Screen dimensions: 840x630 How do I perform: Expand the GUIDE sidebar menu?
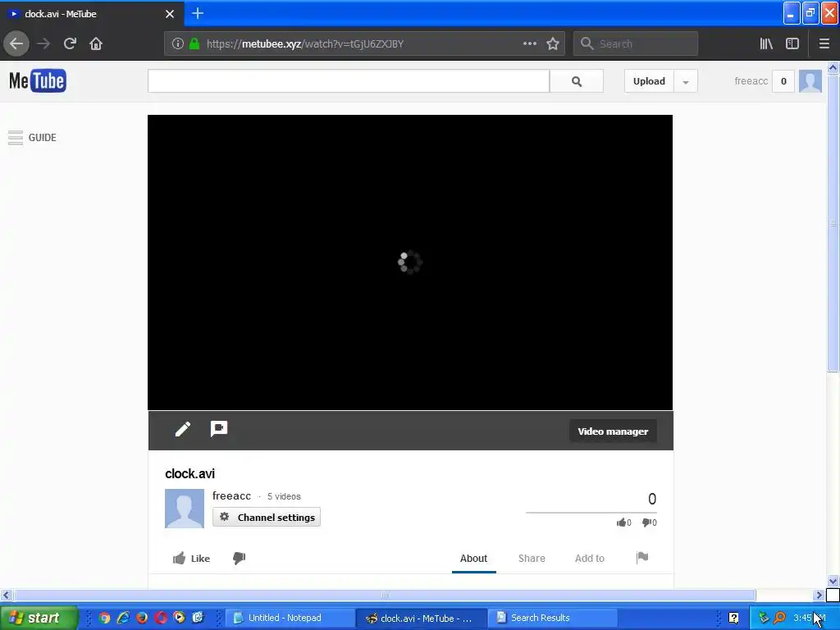point(32,138)
